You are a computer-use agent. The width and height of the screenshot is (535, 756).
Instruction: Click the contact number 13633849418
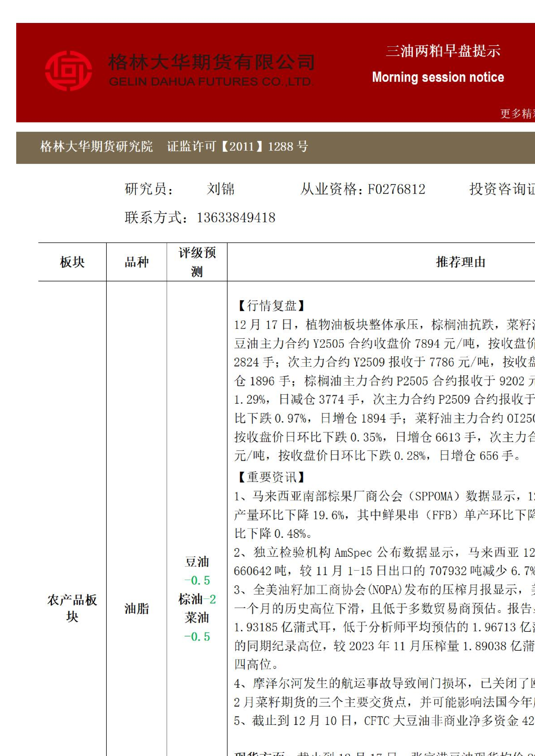click(236, 218)
